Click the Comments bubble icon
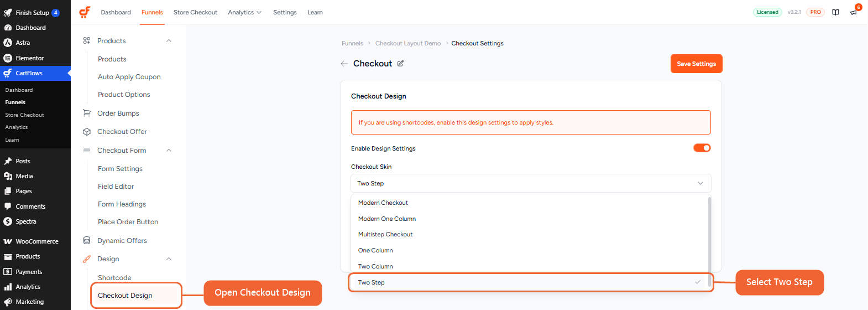 (8, 206)
